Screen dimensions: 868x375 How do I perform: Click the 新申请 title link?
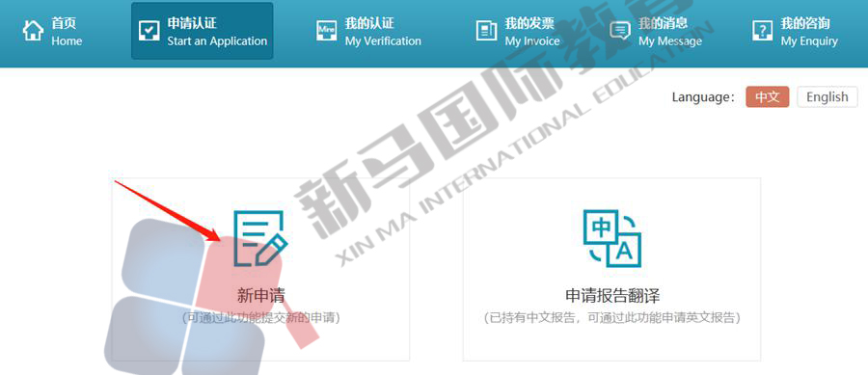click(260, 295)
